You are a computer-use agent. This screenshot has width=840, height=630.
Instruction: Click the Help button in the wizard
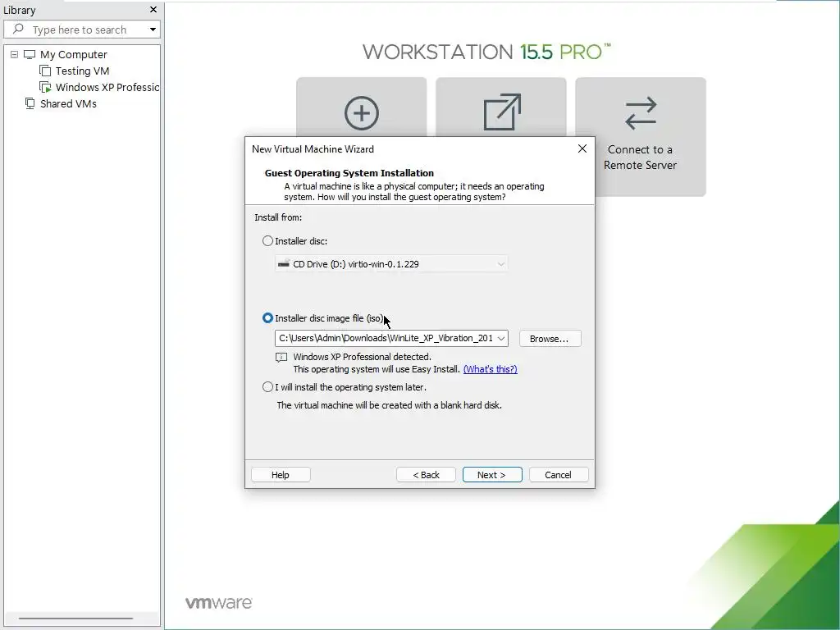281,475
